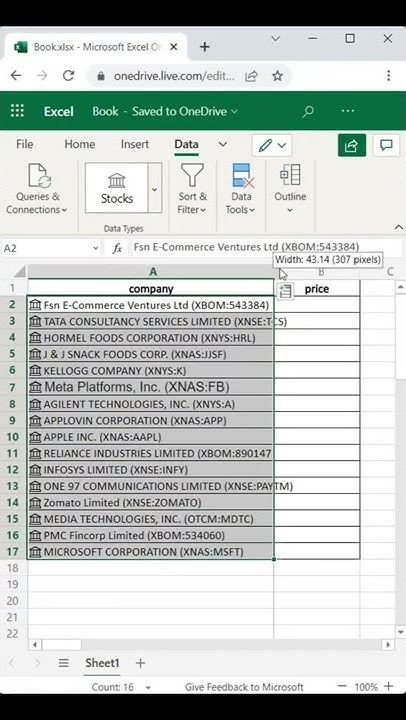
Task: Click the horizontal scrollbar left arrow
Action: click(34, 645)
